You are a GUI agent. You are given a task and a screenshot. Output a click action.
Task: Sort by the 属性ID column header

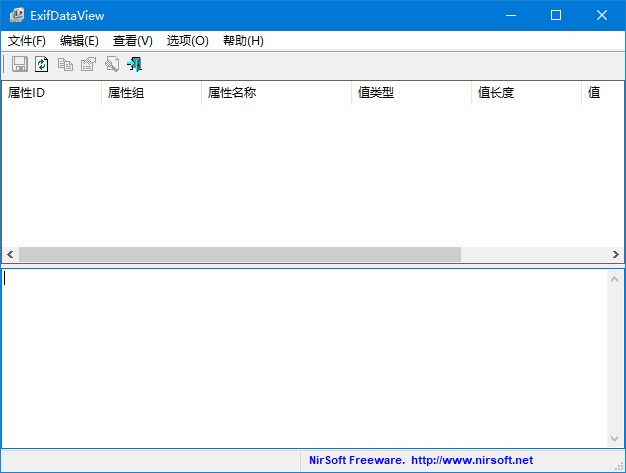[x=50, y=93]
